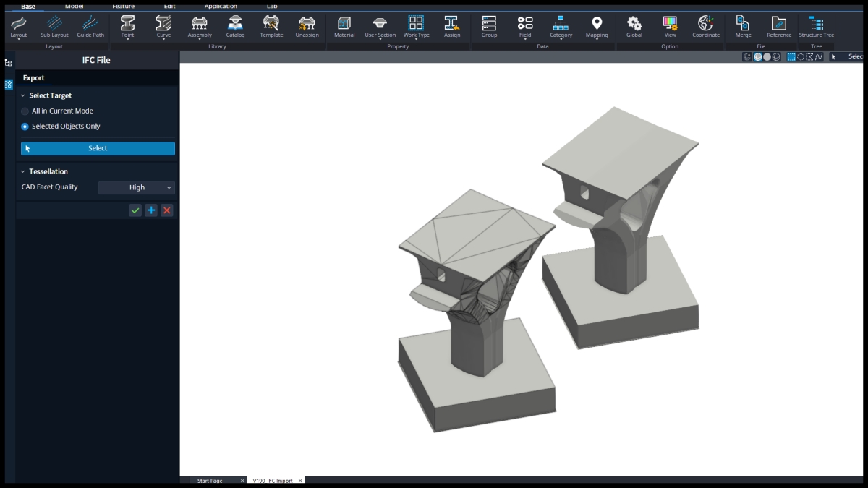Screen dimensions: 868x488
Task: Choose Selected Objects Only radio button
Action: pyautogui.click(x=25, y=127)
